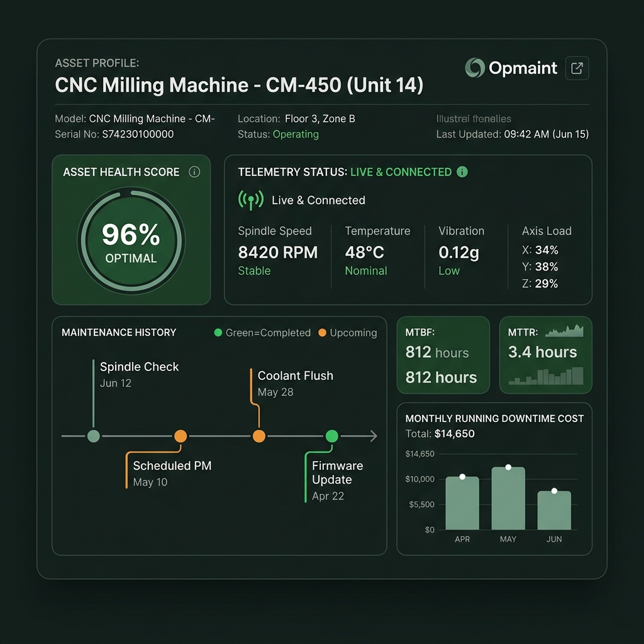The width and height of the screenshot is (644, 644).
Task: Click the Nominal temperature status label
Action: click(x=366, y=270)
